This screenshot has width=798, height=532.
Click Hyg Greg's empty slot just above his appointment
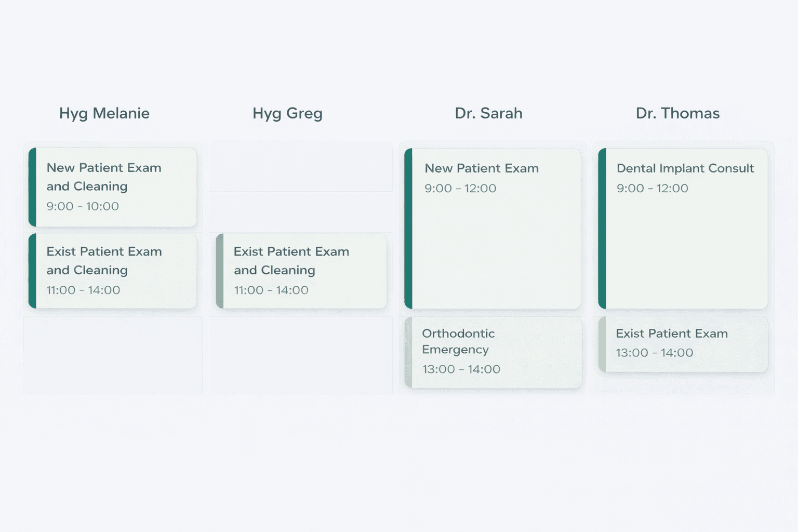pos(301,212)
